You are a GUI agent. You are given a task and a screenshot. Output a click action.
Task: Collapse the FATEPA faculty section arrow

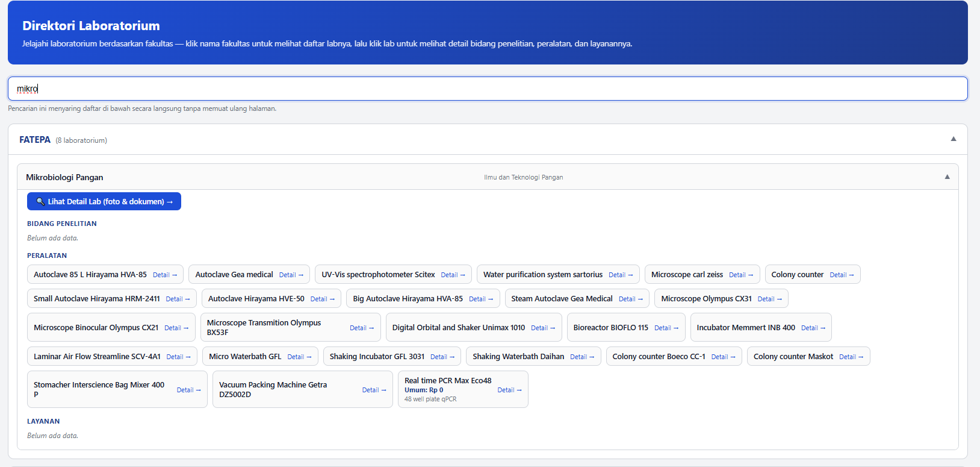click(954, 139)
